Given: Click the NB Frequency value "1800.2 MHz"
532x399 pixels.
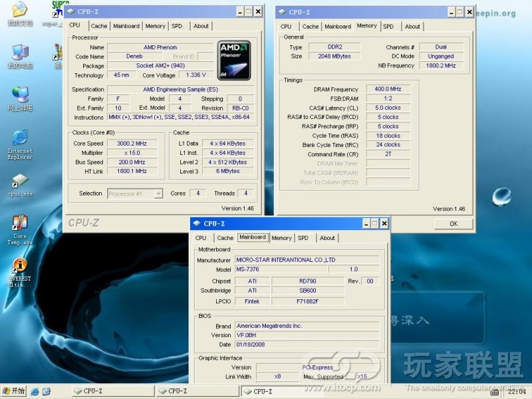Looking at the screenshot, I should point(441,65).
